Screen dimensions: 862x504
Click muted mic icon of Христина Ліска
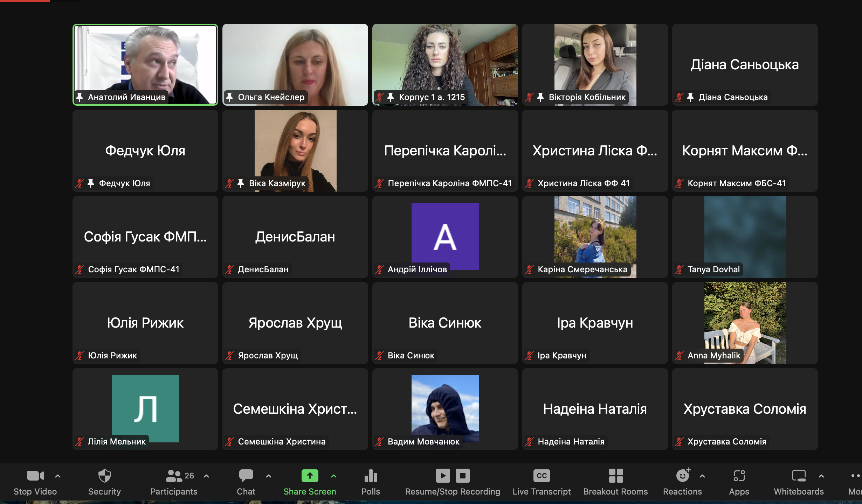529,183
